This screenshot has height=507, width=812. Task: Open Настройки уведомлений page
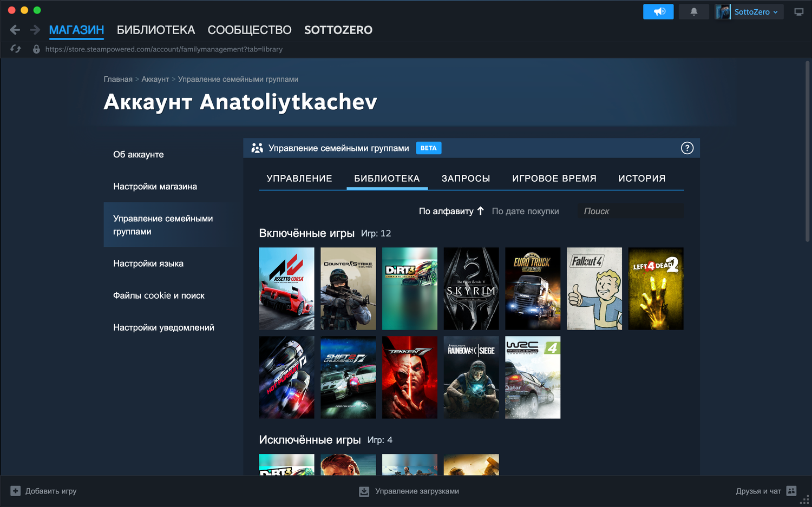tap(163, 327)
